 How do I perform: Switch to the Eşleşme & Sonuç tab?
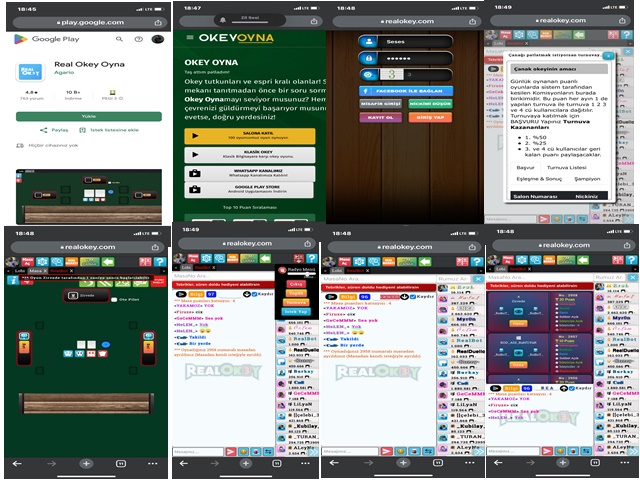pyautogui.click(x=539, y=179)
